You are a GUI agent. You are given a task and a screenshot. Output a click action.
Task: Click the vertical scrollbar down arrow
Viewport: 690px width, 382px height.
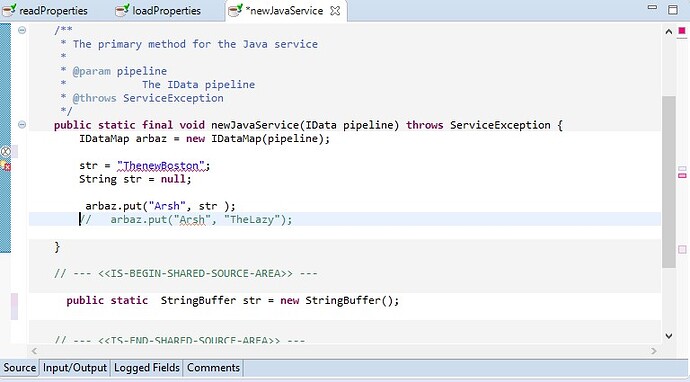tap(668, 336)
